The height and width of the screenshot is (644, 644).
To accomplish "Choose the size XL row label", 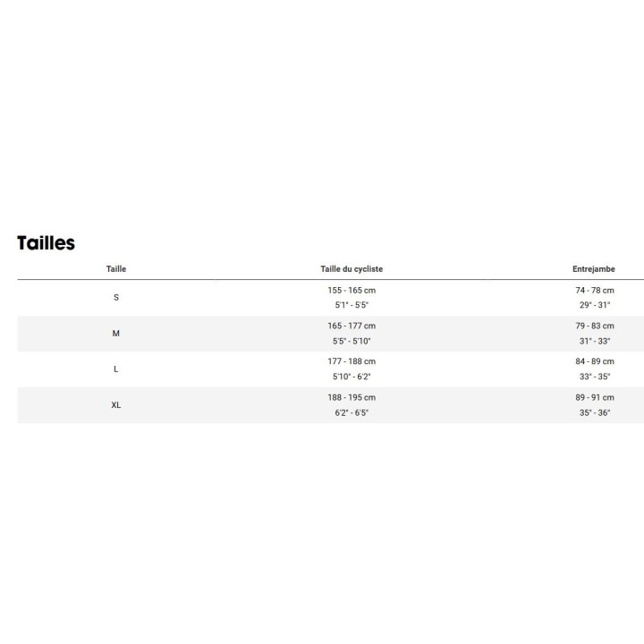I will [x=116, y=405].
